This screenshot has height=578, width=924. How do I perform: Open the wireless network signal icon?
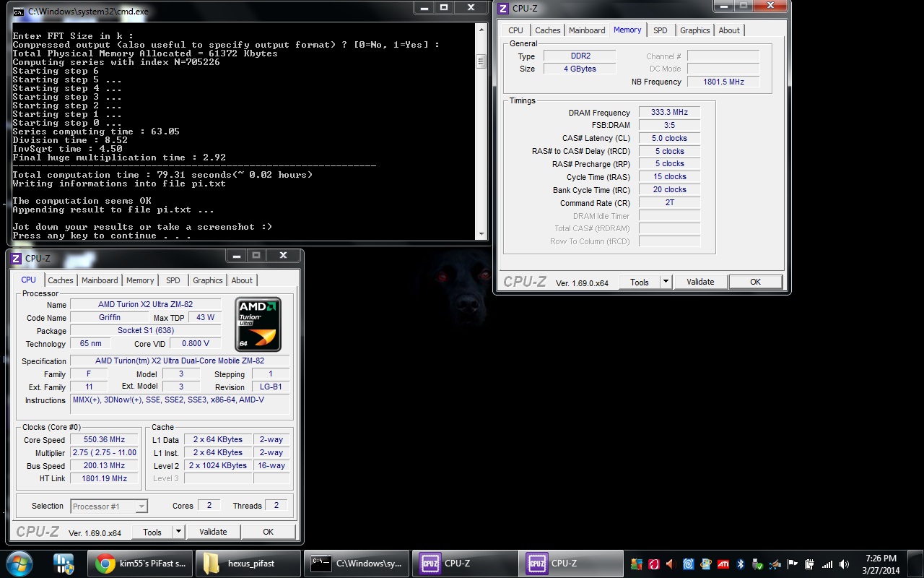click(x=827, y=564)
